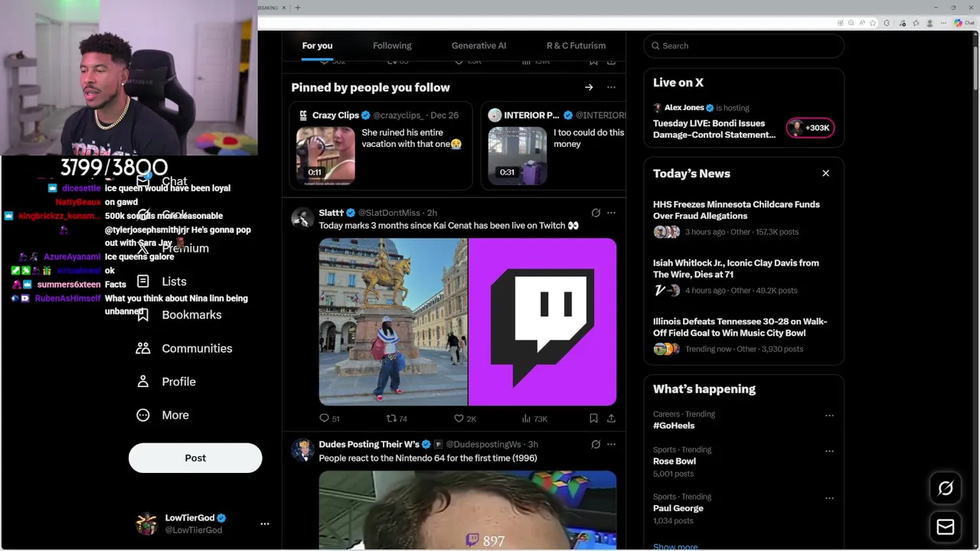This screenshot has width=980, height=551.
Task: Open HHS Freezes Minnesota Childcare Funds story
Action: (x=737, y=210)
